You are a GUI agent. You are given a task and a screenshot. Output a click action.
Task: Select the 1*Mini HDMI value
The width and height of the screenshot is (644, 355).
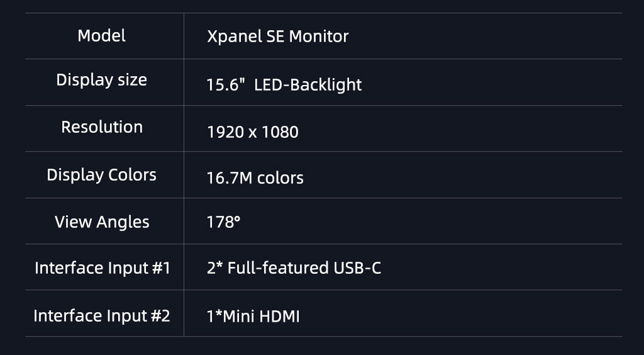(253, 317)
